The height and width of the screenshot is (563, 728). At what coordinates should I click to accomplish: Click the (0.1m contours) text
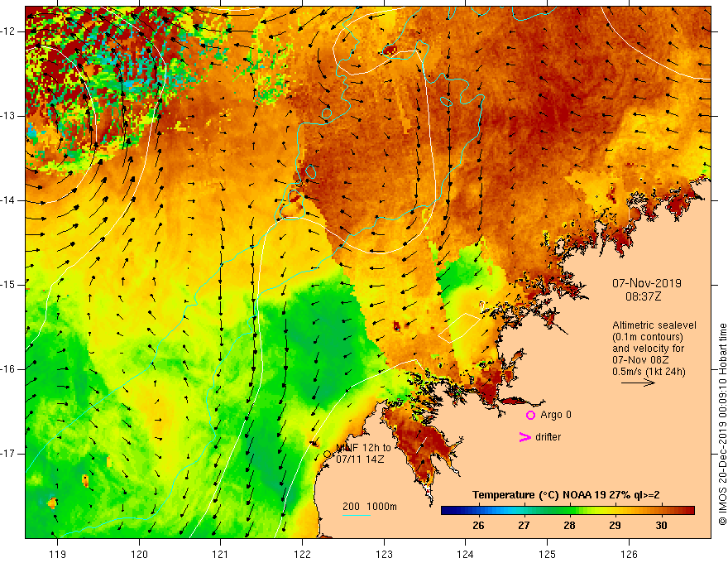pos(648,337)
